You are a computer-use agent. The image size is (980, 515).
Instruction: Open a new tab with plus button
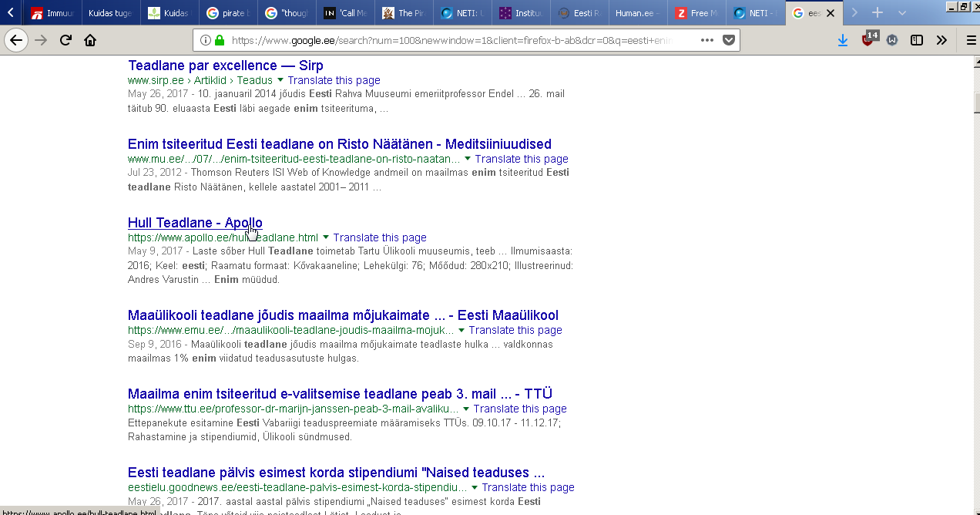(878, 13)
